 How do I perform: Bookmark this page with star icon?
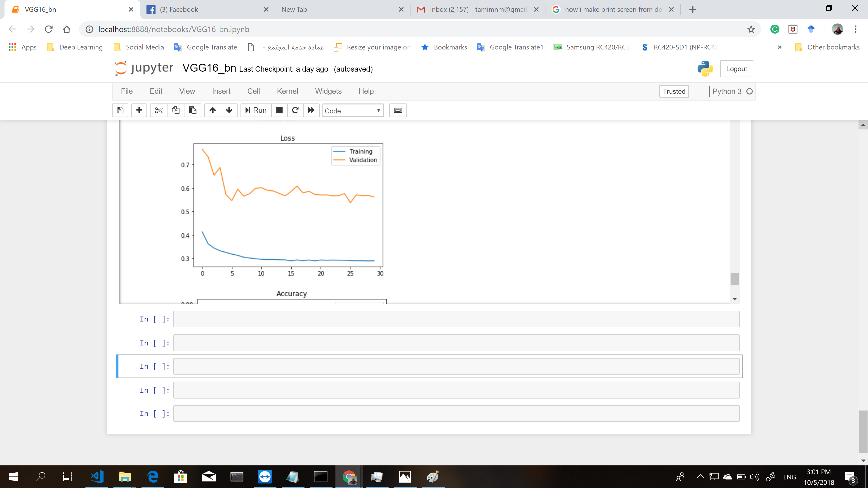[751, 29]
